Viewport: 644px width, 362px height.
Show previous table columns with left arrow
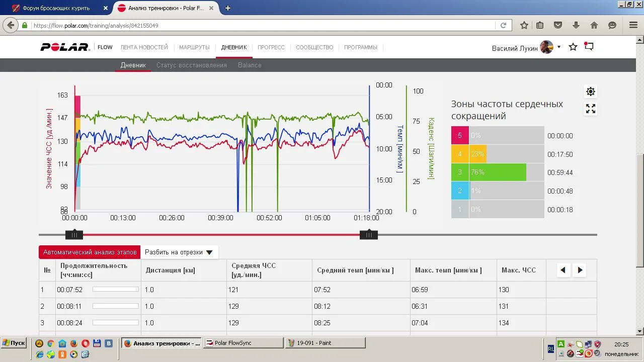pyautogui.click(x=563, y=270)
